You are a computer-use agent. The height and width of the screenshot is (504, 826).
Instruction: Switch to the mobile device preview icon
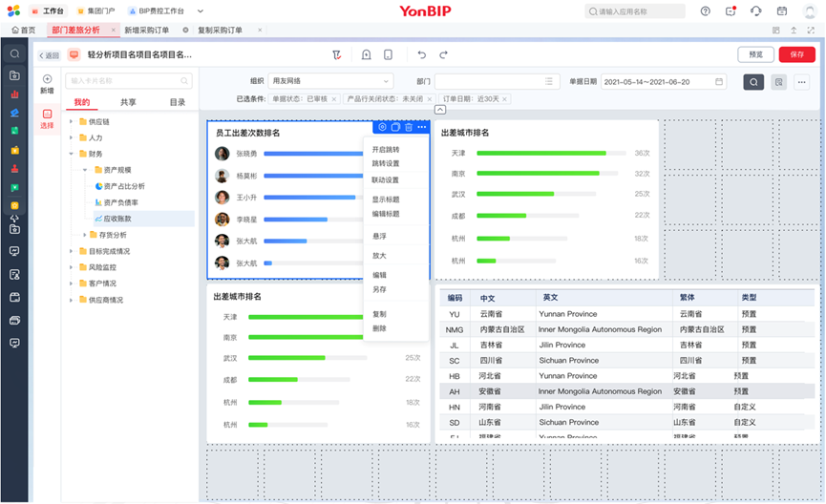coord(388,55)
